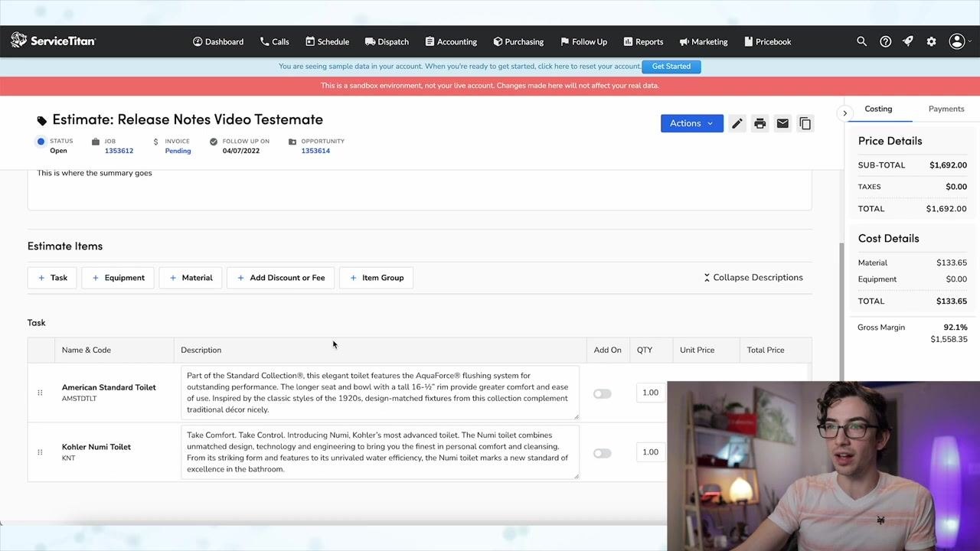
Task: Open the search magnifier icon
Action: coord(861,41)
